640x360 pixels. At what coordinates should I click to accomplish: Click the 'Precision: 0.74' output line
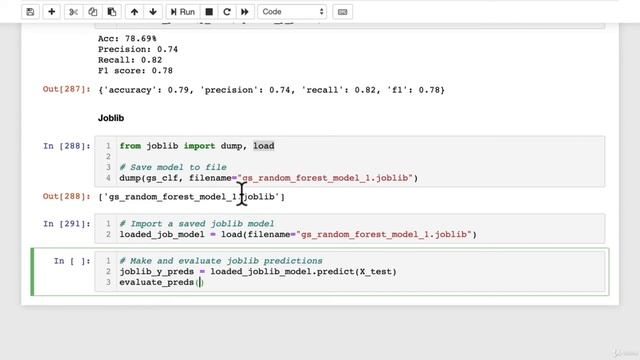(138, 49)
